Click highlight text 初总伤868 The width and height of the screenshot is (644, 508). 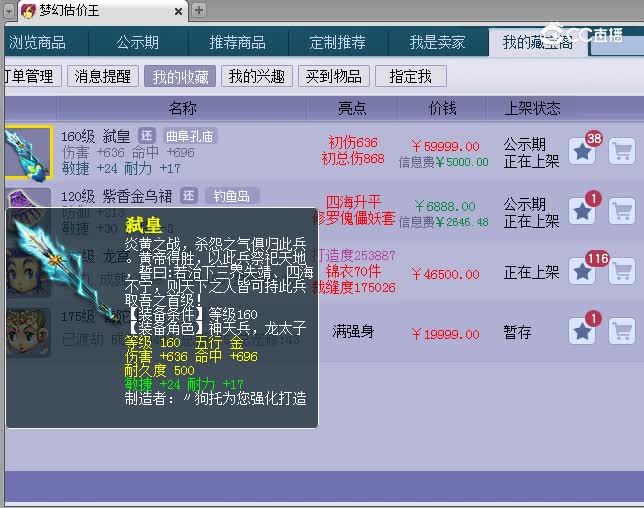[x=353, y=159]
